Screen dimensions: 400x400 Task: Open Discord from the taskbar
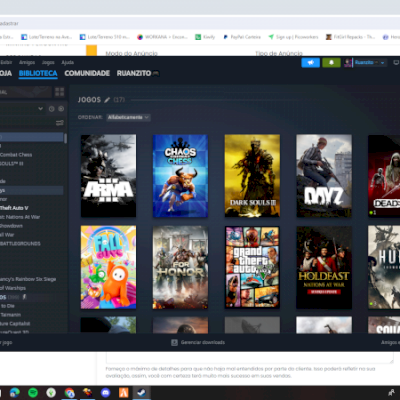click(106, 393)
